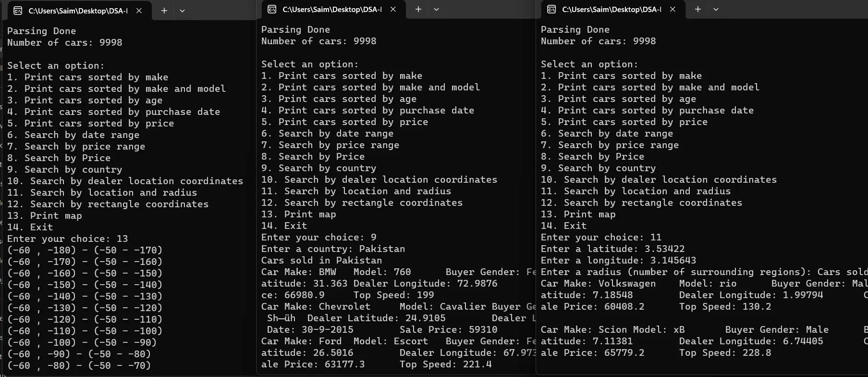Close the tab in the rightmost terminal window
The image size is (868, 377).
tap(672, 9)
